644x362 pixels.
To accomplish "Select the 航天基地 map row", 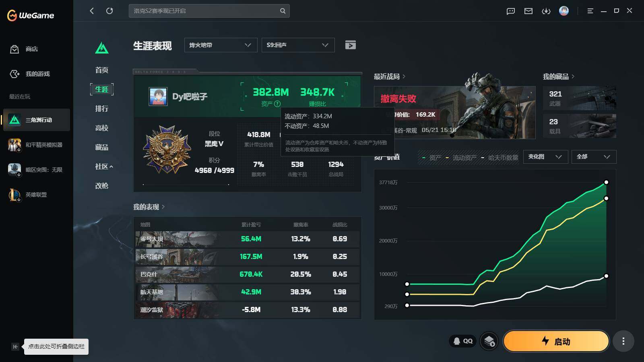I will coord(248,292).
